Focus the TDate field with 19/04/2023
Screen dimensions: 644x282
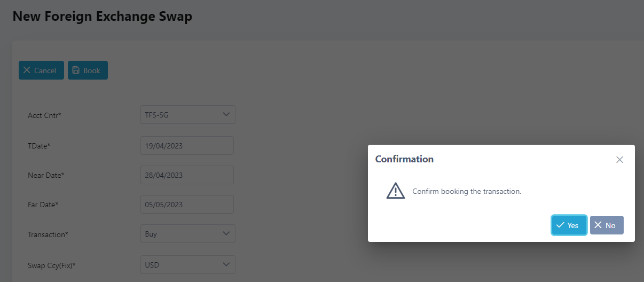[x=187, y=145]
